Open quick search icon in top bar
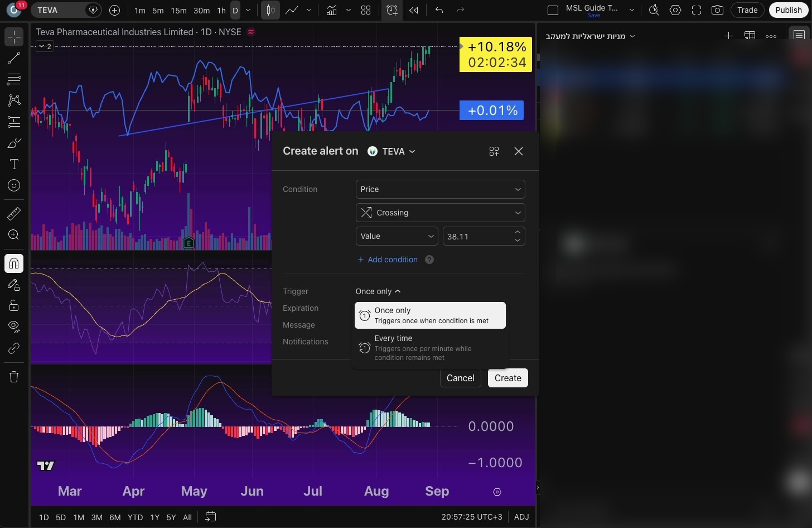Image resolution: width=812 pixels, height=528 pixels. (x=654, y=10)
